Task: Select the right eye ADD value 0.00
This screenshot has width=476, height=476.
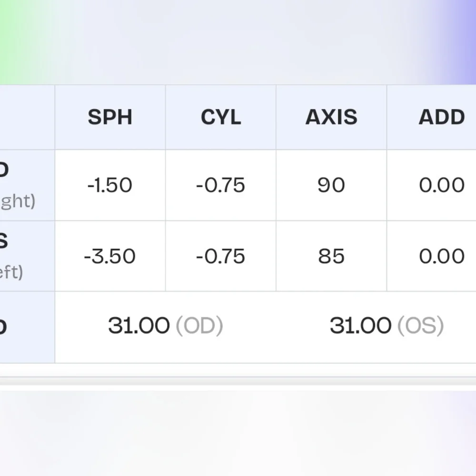Action: [442, 185]
